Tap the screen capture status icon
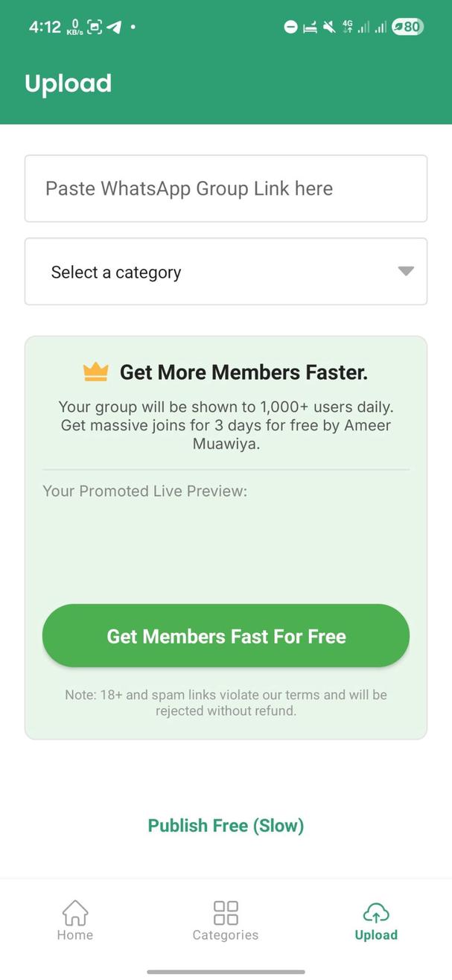Image resolution: width=452 pixels, height=980 pixels. 95,28
